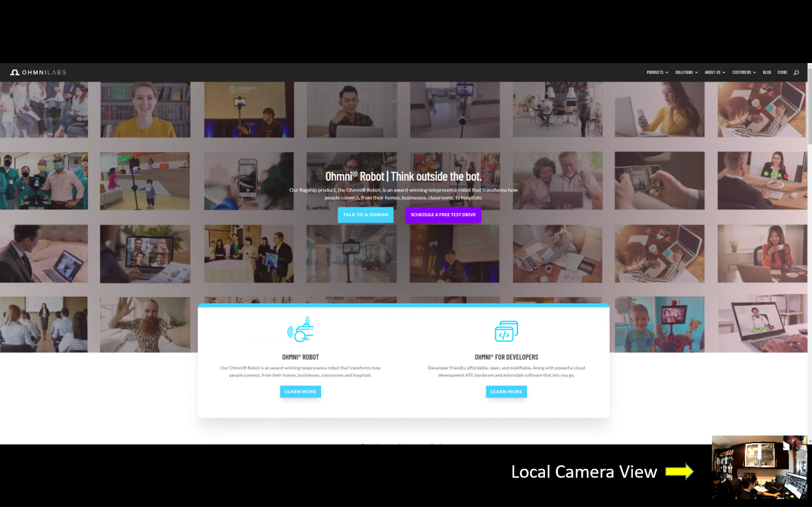Click Learn More under Ohmni Robot

coord(300,392)
